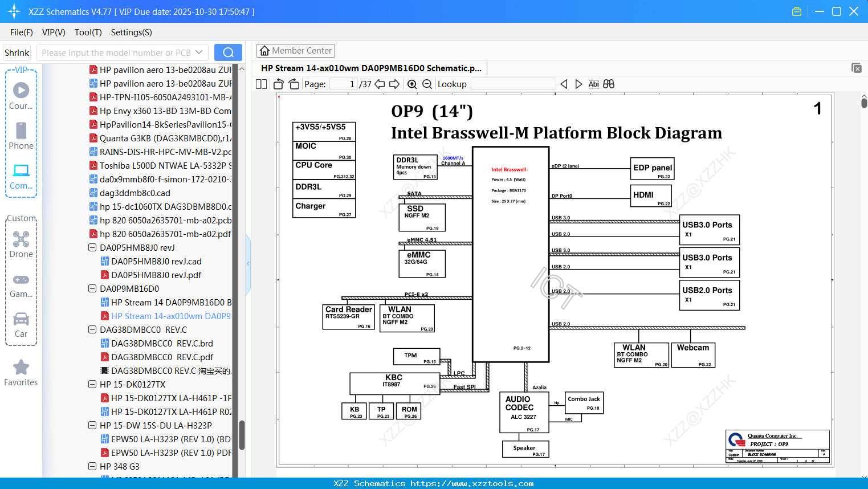The width and height of the screenshot is (868, 489).
Task: Open da0x9mmb8f0-f-simon-172-0210 file
Action: [x=161, y=179]
